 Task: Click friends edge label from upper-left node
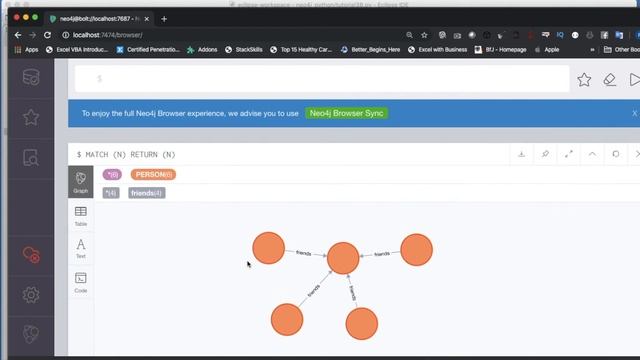point(304,253)
